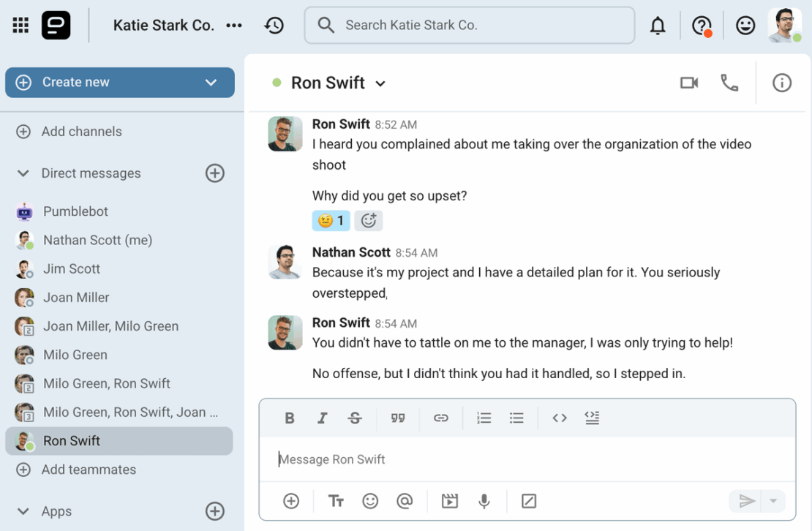
Task: Start a voice call with Ron Swift
Action: (729, 83)
